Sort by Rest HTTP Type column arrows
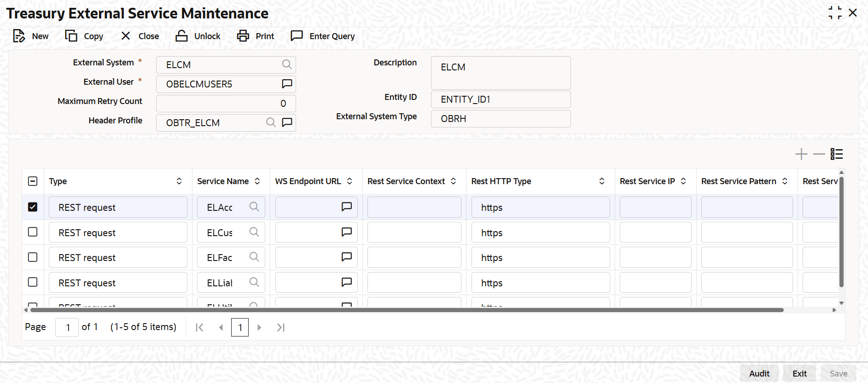This screenshot has width=868, height=383. 602,181
